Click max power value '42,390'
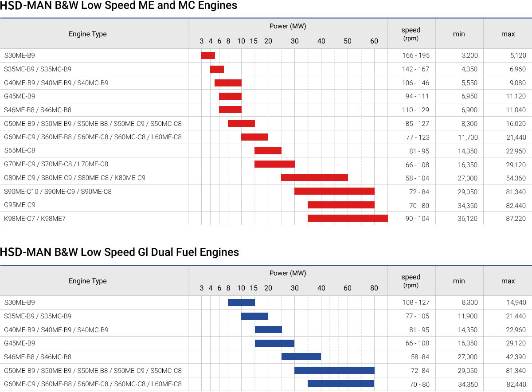 (516, 357)
